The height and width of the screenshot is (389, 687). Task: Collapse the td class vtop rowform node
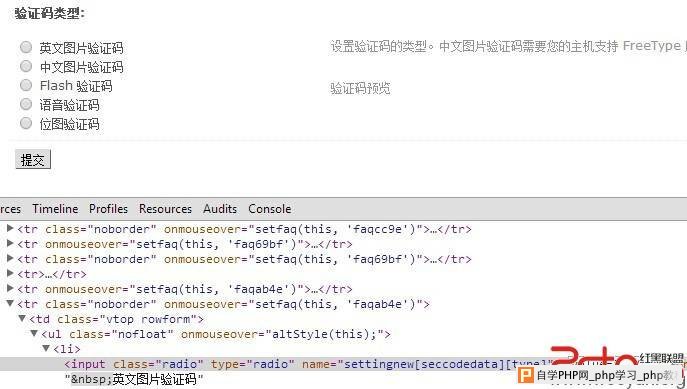(x=22, y=318)
